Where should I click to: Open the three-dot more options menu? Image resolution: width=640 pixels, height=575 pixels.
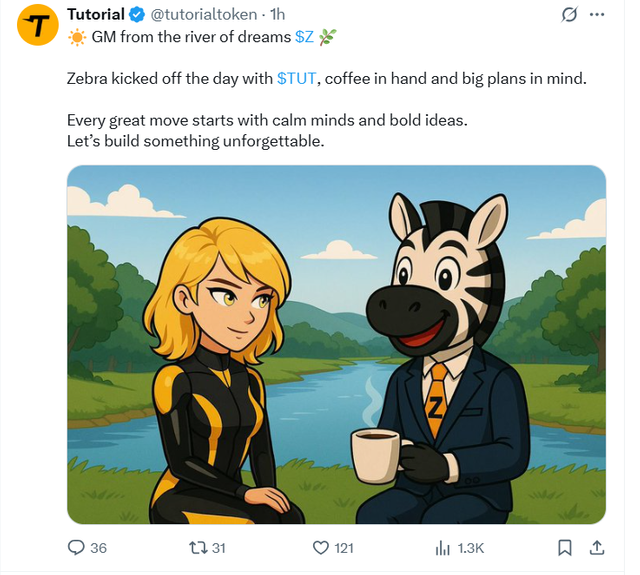coord(597,15)
